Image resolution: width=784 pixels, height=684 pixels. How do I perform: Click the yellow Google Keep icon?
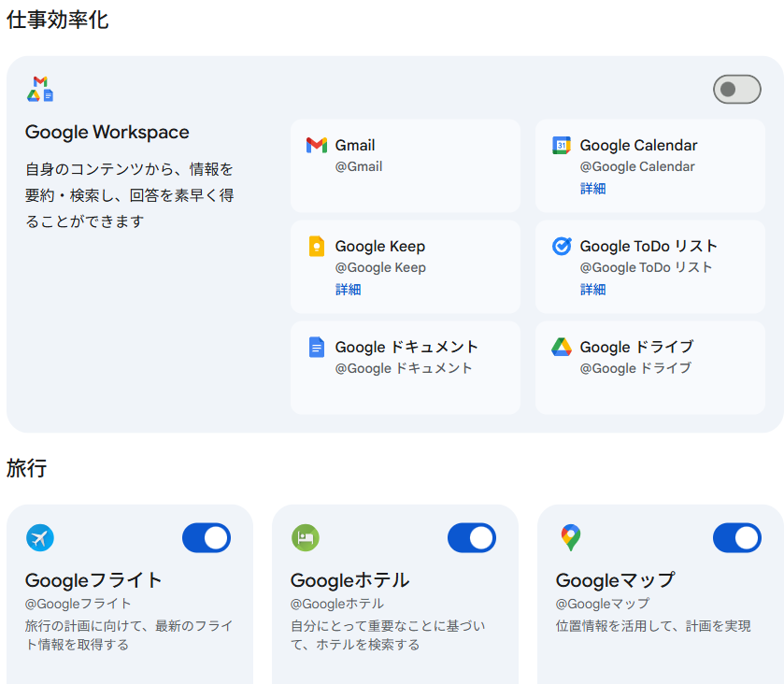[x=317, y=246]
